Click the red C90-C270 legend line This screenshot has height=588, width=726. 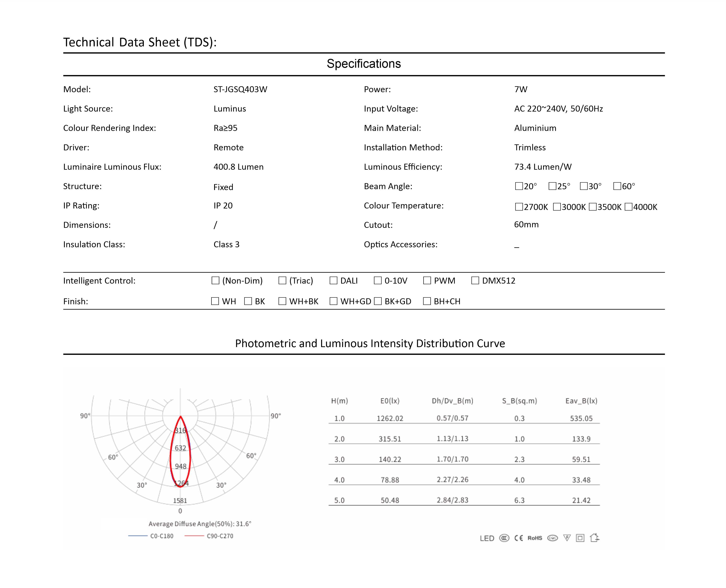coord(194,536)
